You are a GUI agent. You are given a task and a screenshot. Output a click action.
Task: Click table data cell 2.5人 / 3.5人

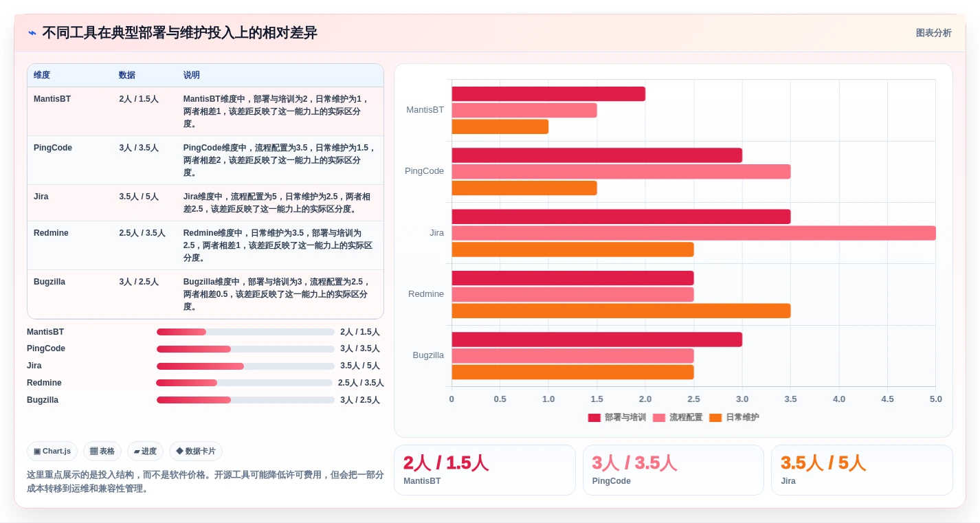142,233
